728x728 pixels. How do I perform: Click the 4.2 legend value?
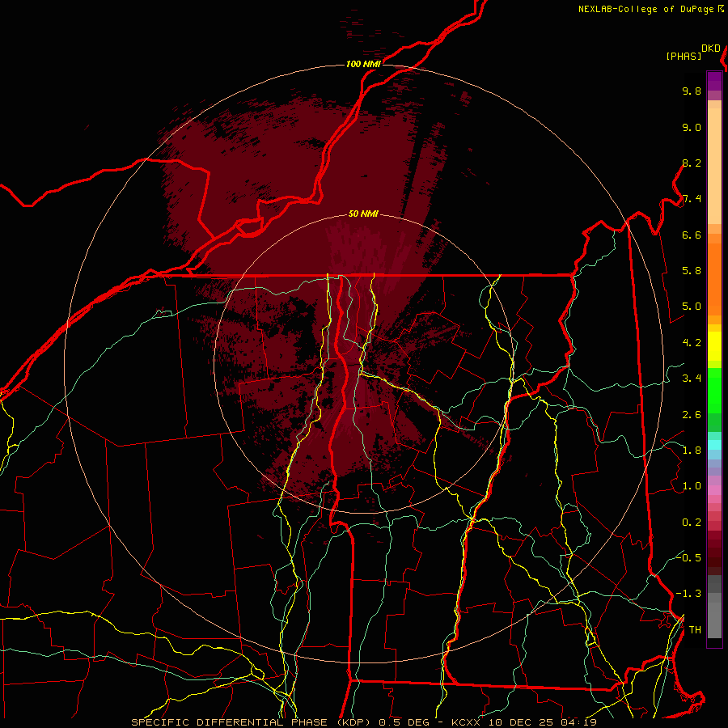[692, 343]
